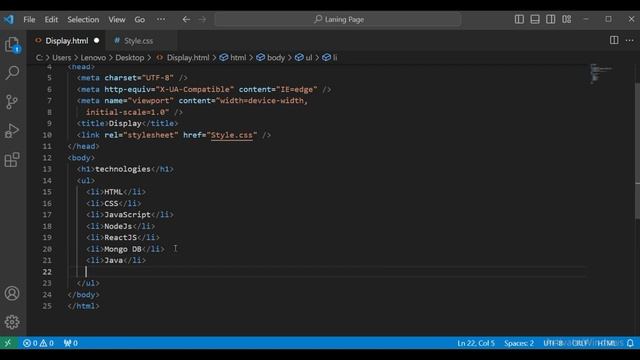Select the ul breadcrumb symbol
The width and height of the screenshot is (640, 360).
pyautogui.click(x=304, y=58)
